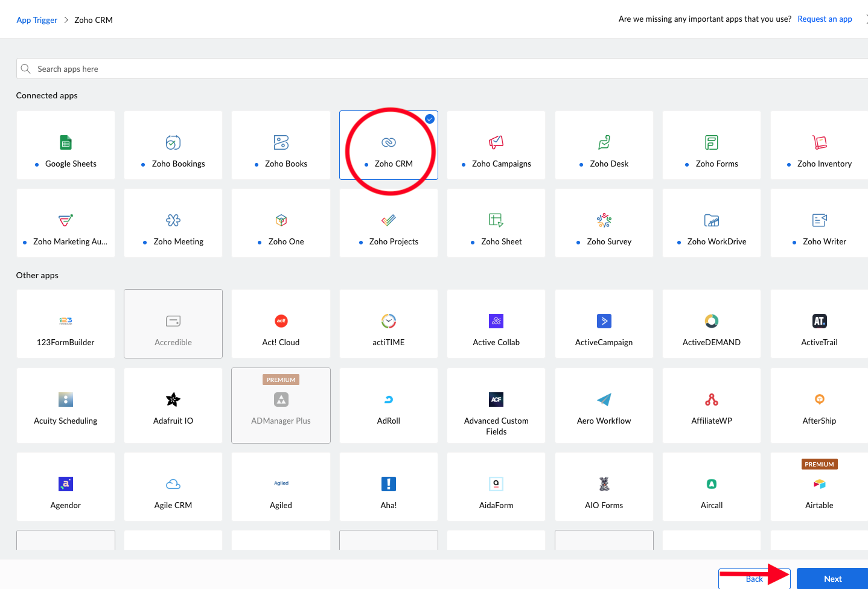Viewport: 868px width, 589px height.
Task: Go to App Trigger breadcrumb
Action: click(37, 20)
